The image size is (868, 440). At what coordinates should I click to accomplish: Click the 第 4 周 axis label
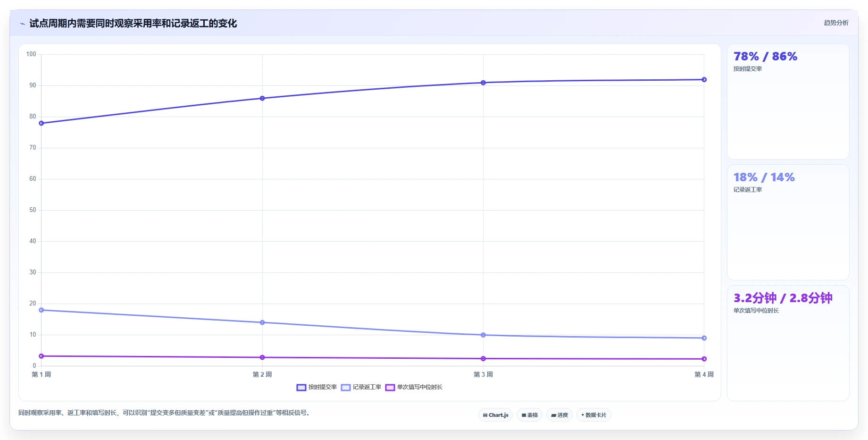704,374
